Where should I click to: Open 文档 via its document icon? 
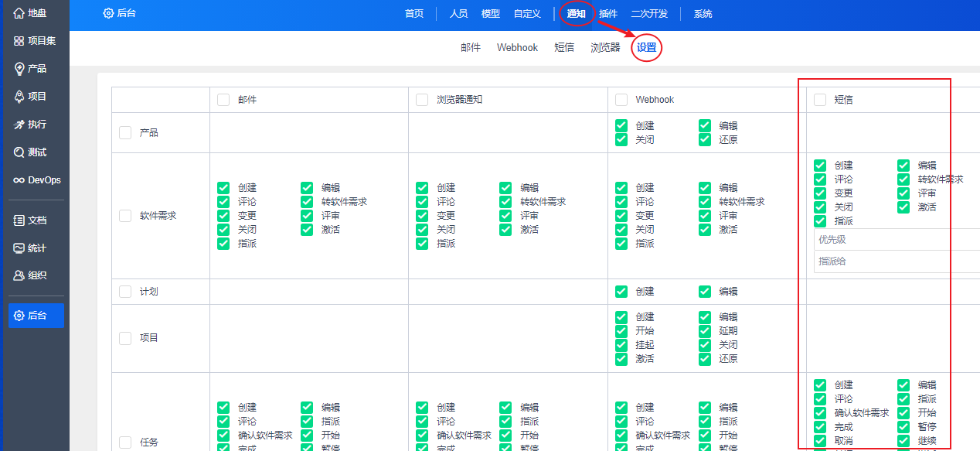pos(19,220)
